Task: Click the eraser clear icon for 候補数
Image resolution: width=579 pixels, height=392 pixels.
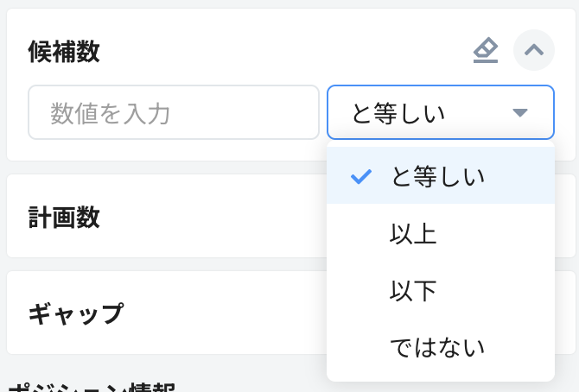Action: coord(486,51)
